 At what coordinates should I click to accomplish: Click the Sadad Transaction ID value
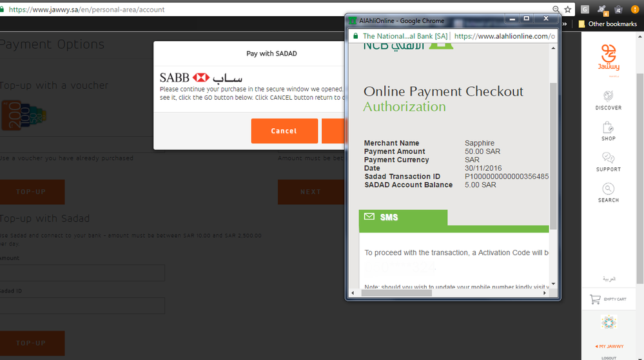point(507,176)
